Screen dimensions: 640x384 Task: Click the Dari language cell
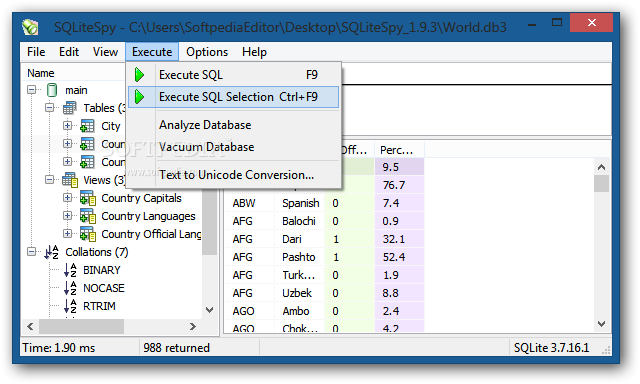click(300, 239)
